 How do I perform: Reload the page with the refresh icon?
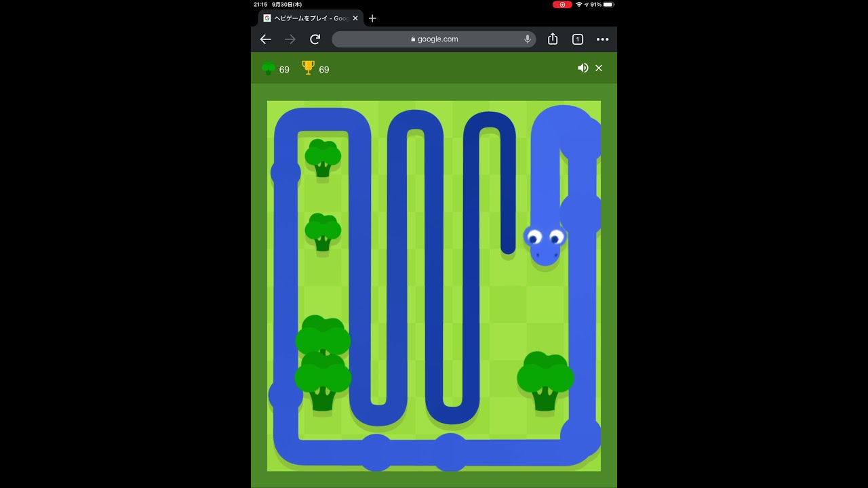pyautogui.click(x=315, y=39)
